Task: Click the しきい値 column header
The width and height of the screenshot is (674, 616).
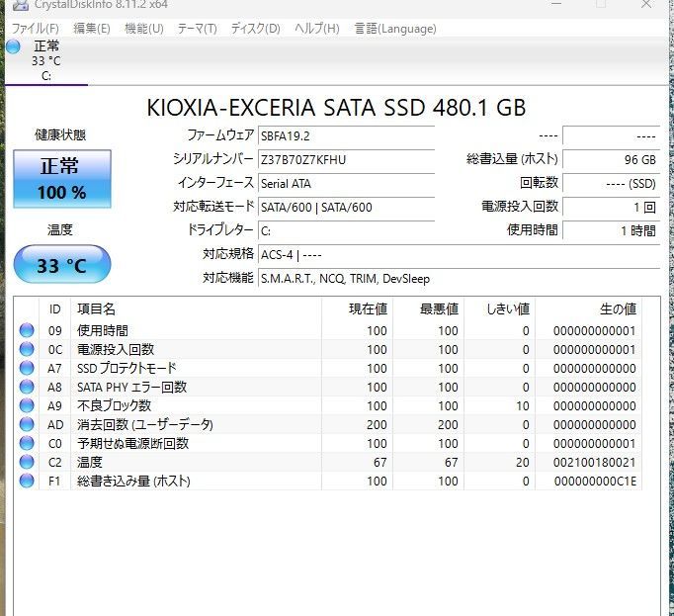Action: [x=499, y=308]
